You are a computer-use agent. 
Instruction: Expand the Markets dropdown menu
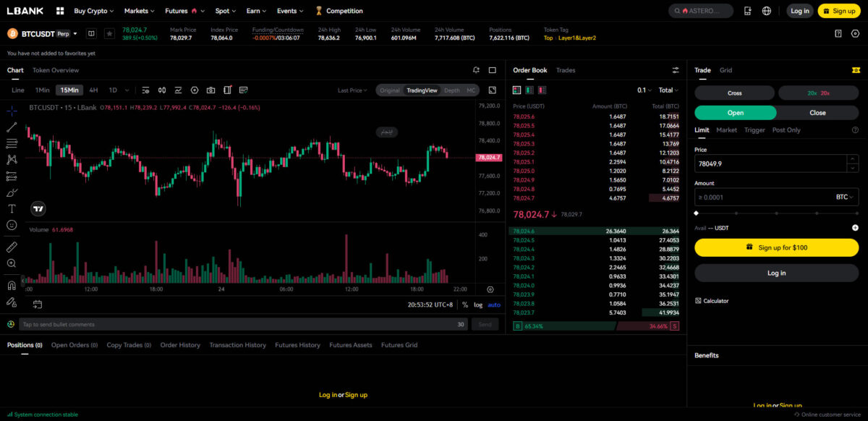[x=140, y=11]
